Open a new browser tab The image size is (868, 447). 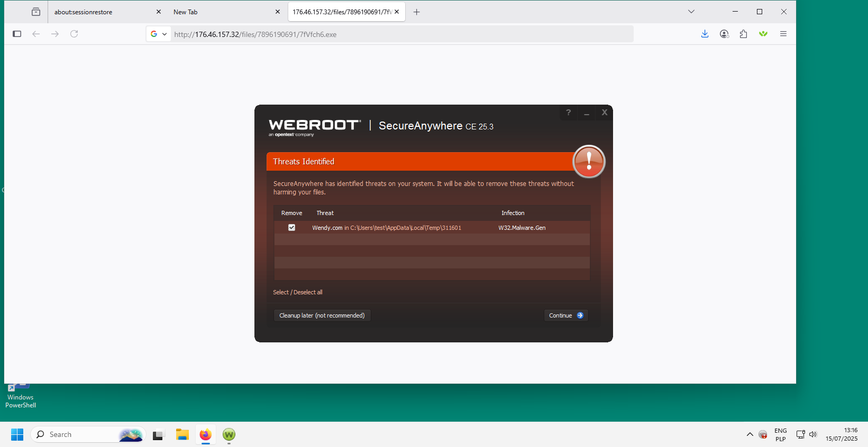[x=417, y=12]
